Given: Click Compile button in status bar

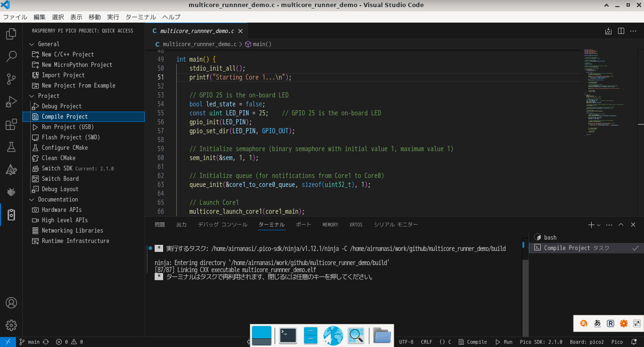Looking at the screenshot, I should click(473, 342).
